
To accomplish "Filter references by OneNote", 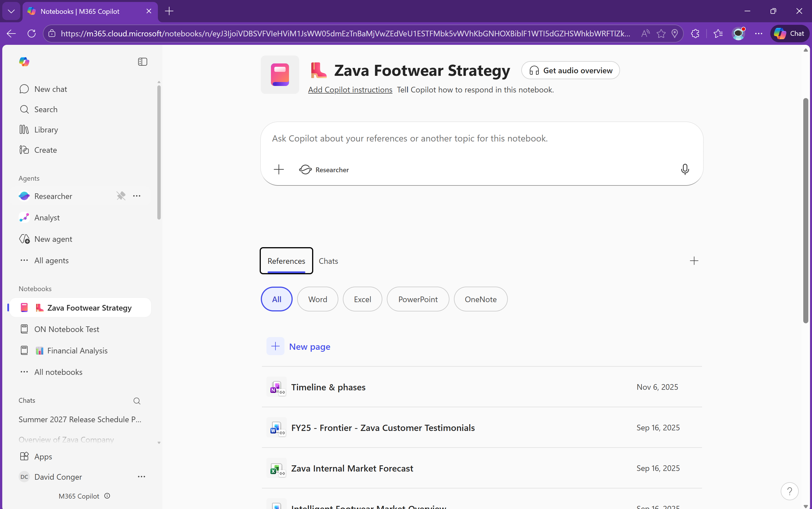I will pos(481,299).
